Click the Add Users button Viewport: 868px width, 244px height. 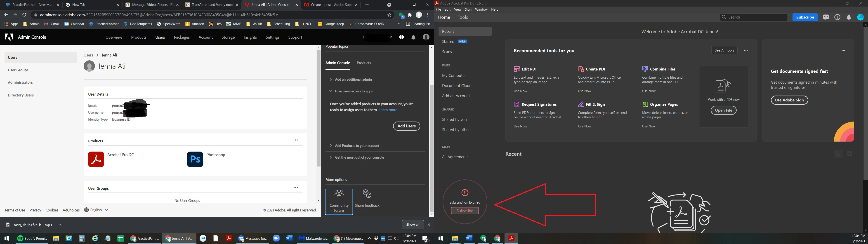pyautogui.click(x=406, y=126)
